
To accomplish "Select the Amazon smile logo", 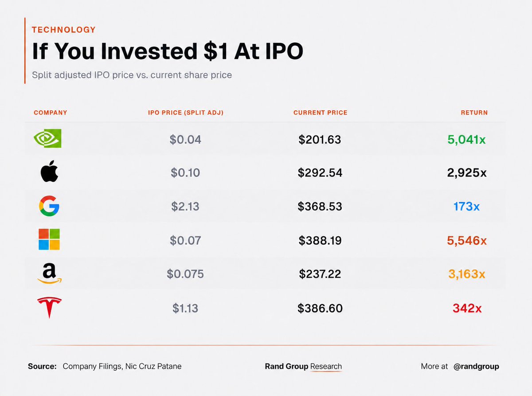I will click(x=49, y=274).
